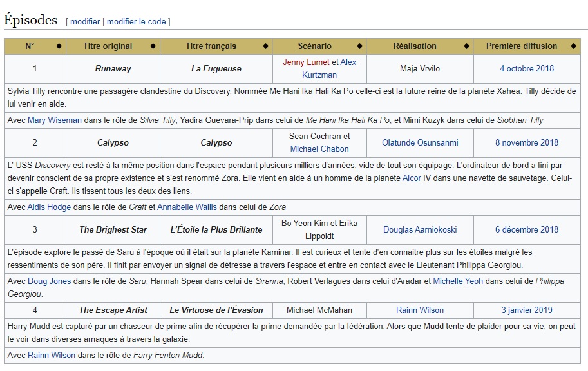Click the Saru Kaminar episode summary
The height and width of the screenshot is (371, 588).
[x=292, y=259]
